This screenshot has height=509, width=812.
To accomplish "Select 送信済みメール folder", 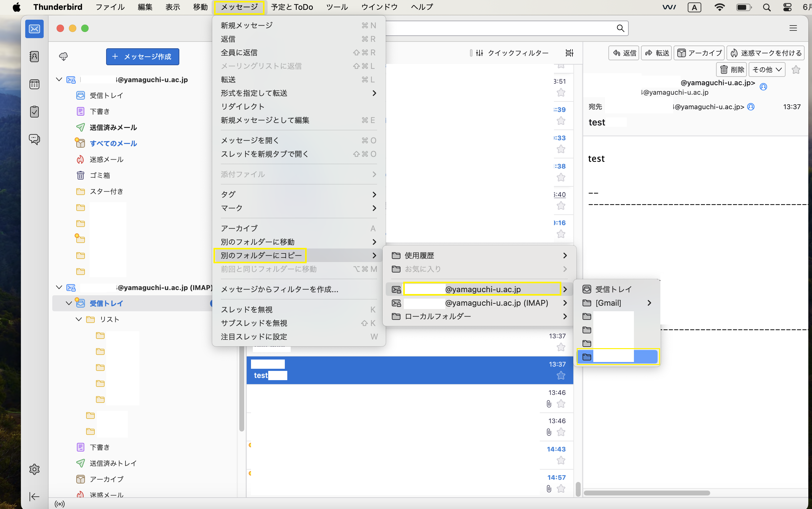I will click(x=113, y=128).
